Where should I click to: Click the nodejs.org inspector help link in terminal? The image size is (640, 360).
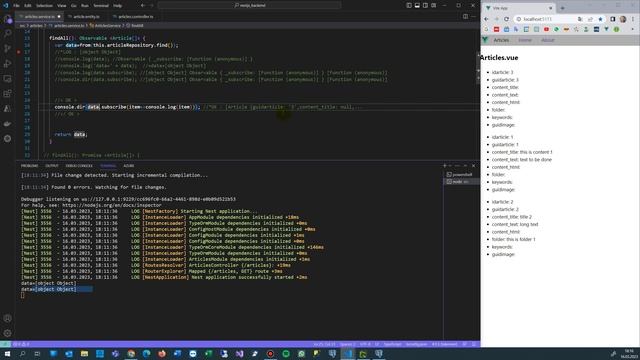(x=112, y=205)
